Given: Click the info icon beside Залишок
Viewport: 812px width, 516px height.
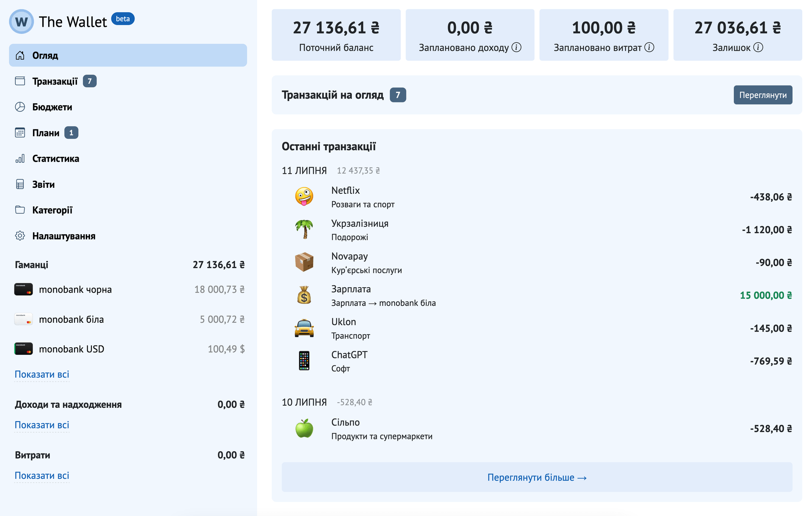Looking at the screenshot, I should pyautogui.click(x=758, y=47).
